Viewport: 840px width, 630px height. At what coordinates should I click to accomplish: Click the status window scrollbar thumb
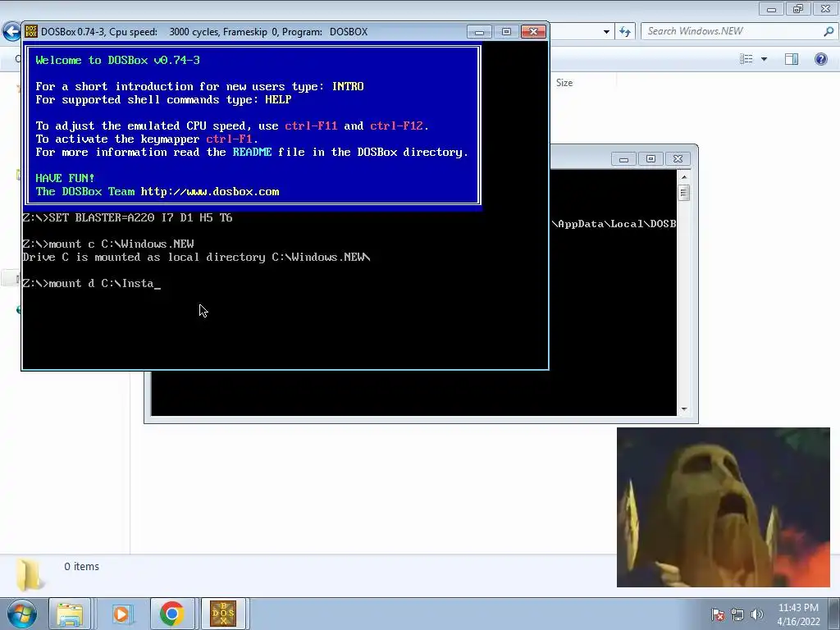(683, 192)
